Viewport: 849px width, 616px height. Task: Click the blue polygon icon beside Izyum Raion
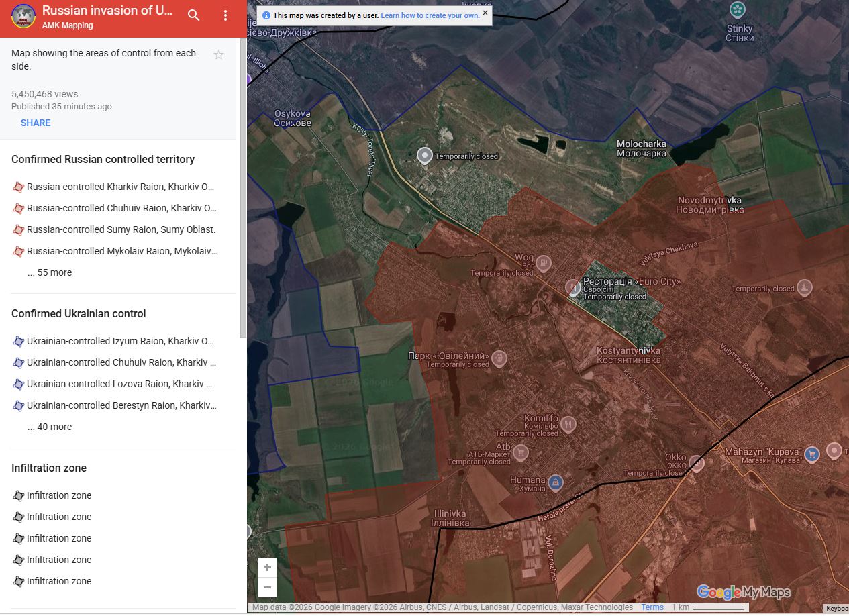click(x=18, y=341)
